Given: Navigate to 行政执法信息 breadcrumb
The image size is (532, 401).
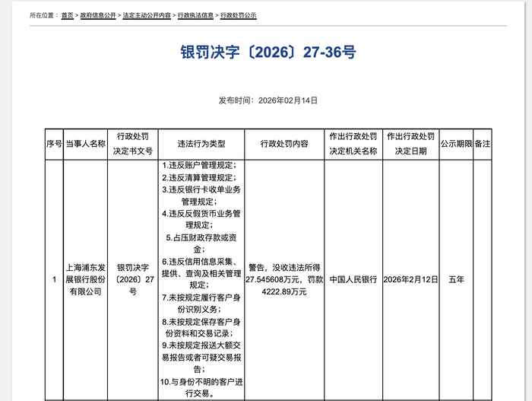Looking at the screenshot, I should tap(195, 15).
